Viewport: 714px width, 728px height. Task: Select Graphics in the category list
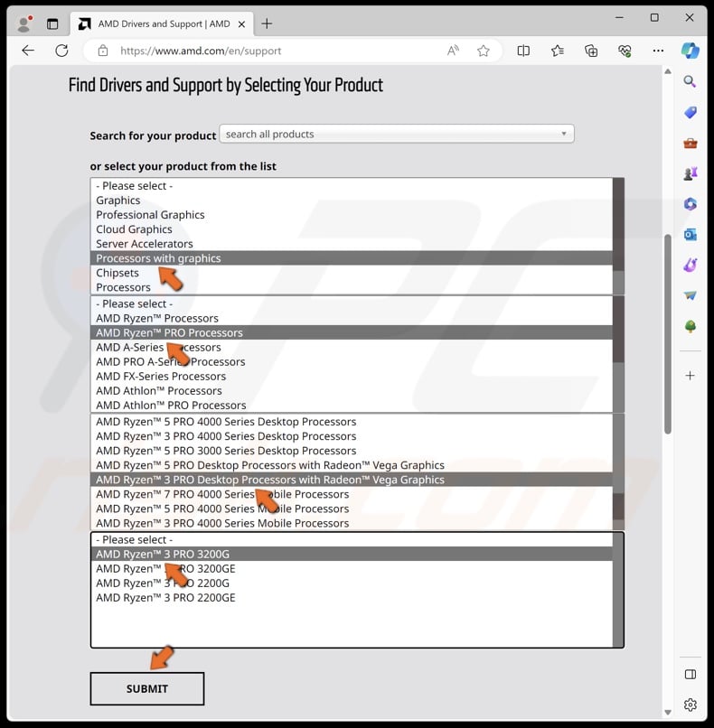click(x=352, y=201)
